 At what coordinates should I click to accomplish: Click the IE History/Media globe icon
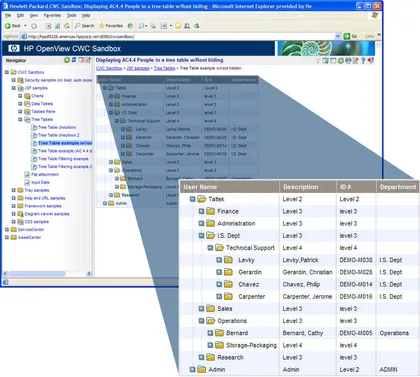click(x=130, y=26)
